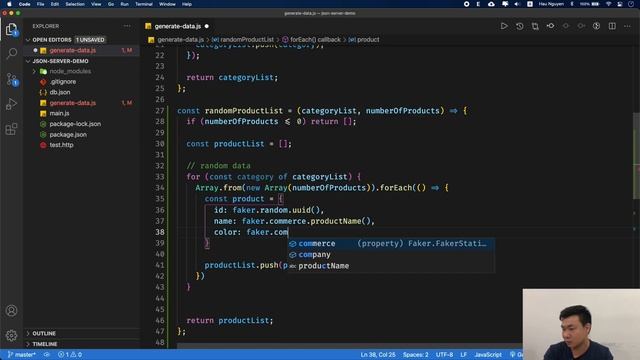This screenshot has height=360, width=640.
Task: Select generate-data.js under Open Editors
Action: tap(73, 50)
